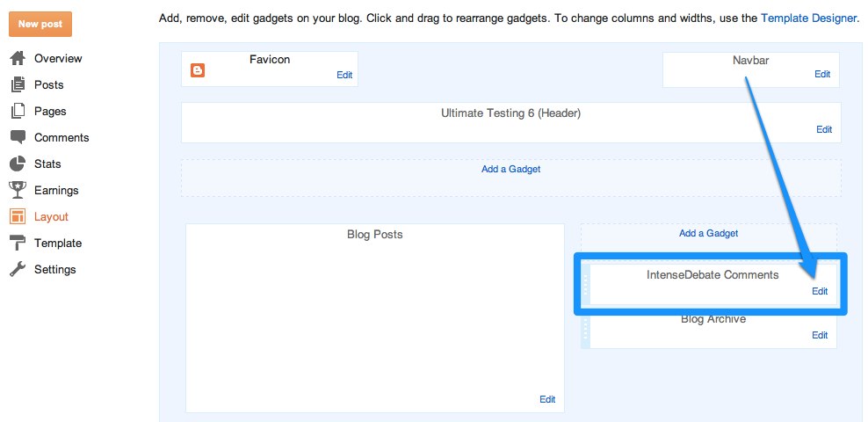868x422 pixels.
Task: Click the Pages sheets icon
Action: point(18,112)
